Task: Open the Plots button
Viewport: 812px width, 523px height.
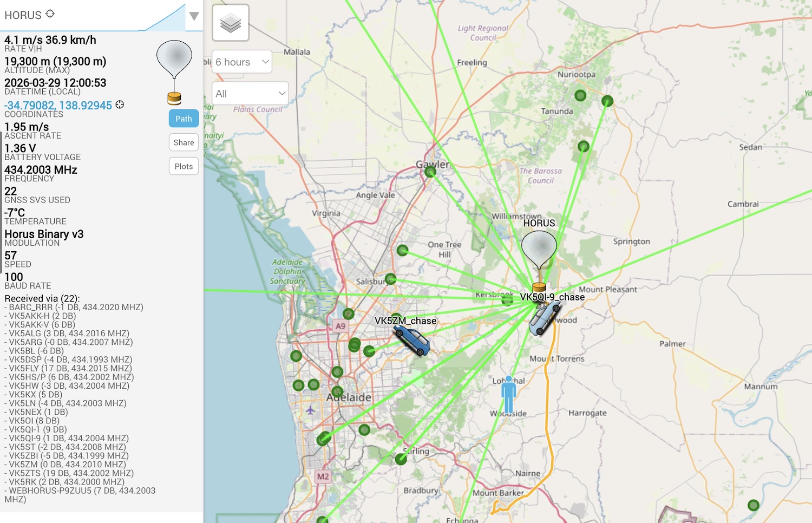Action: (184, 166)
